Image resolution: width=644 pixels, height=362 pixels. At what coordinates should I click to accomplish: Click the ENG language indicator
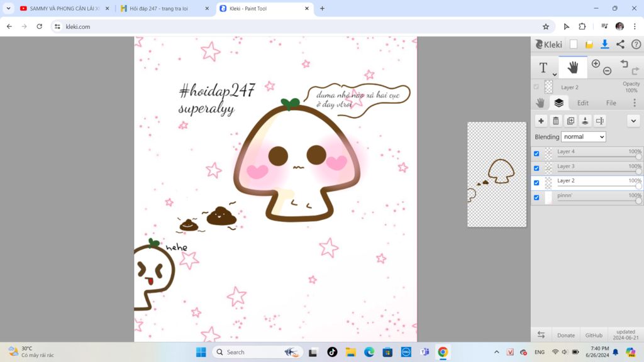pos(539,352)
